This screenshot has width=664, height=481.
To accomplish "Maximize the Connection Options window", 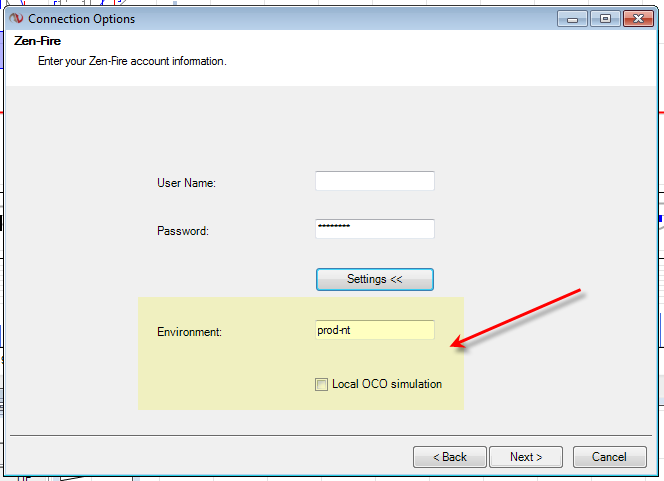I will coord(605,19).
